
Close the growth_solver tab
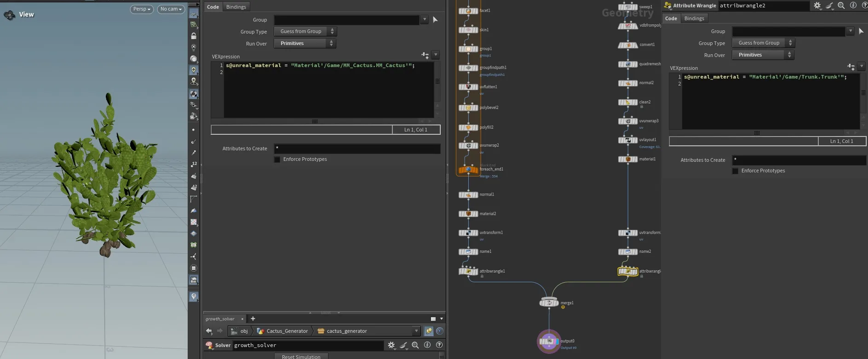point(242,319)
